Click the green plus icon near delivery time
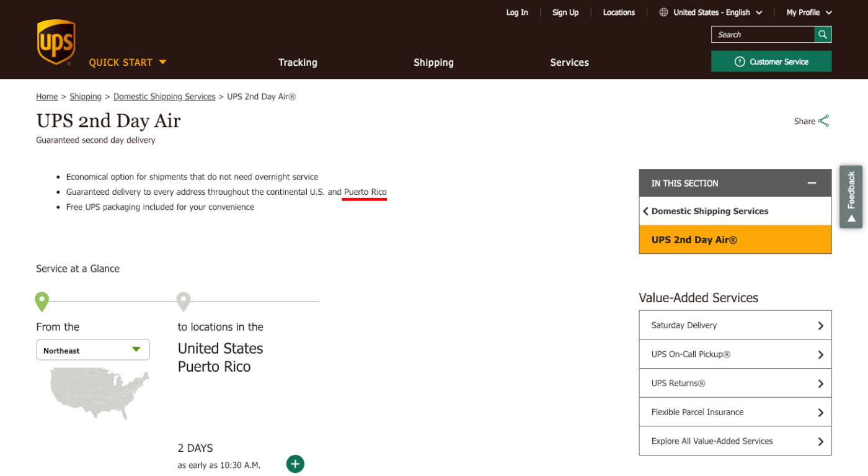This screenshot has height=476, width=868. tap(295, 464)
